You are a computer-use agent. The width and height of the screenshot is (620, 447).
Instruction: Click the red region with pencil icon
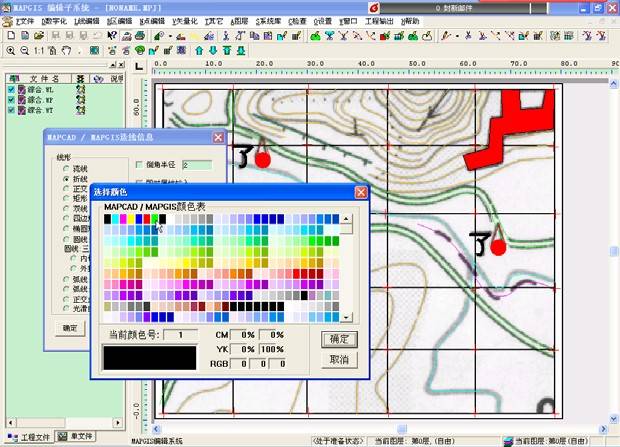(x=385, y=36)
